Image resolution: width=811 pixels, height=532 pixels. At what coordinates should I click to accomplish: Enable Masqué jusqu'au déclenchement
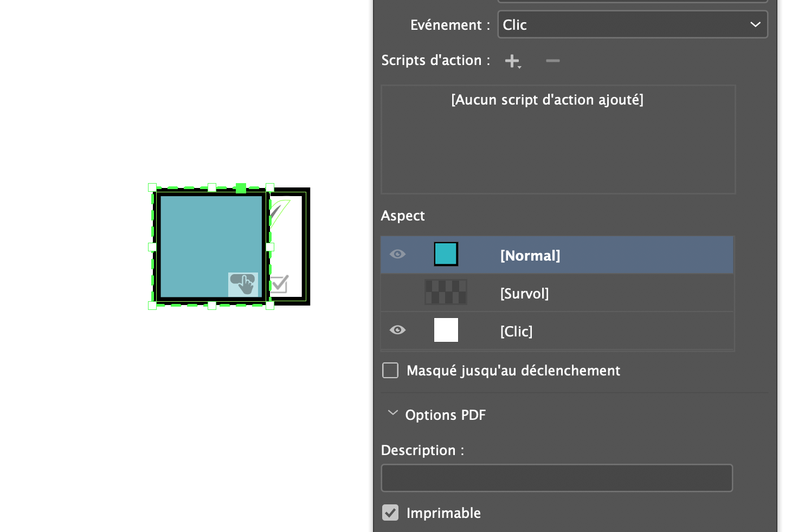click(x=390, y=370)
